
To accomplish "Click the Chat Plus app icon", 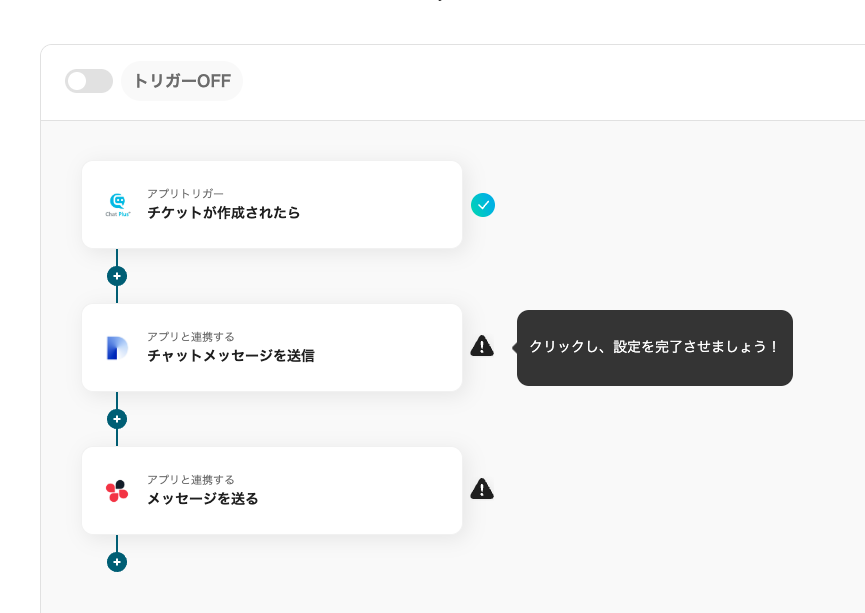I will click(117, 204).
